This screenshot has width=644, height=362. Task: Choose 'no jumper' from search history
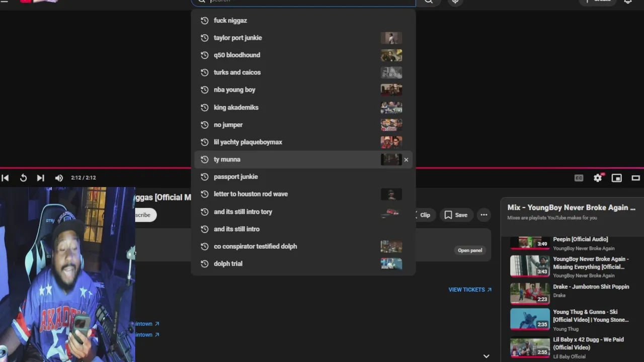[303, 125]
